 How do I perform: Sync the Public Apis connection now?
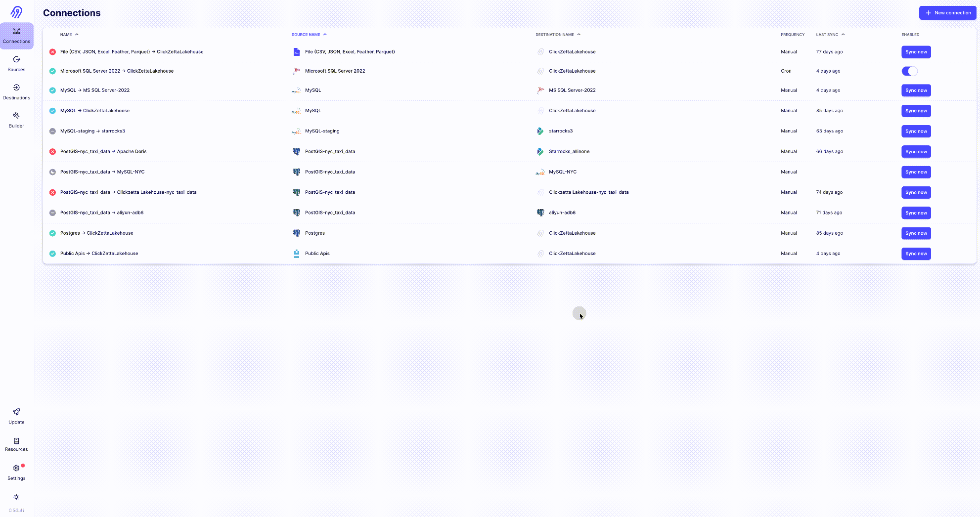[916, 254]
